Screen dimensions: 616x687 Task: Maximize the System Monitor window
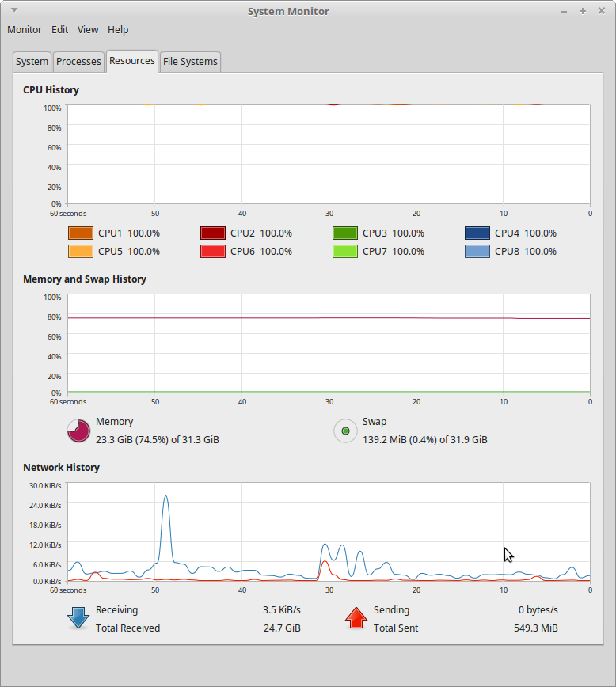583,11
